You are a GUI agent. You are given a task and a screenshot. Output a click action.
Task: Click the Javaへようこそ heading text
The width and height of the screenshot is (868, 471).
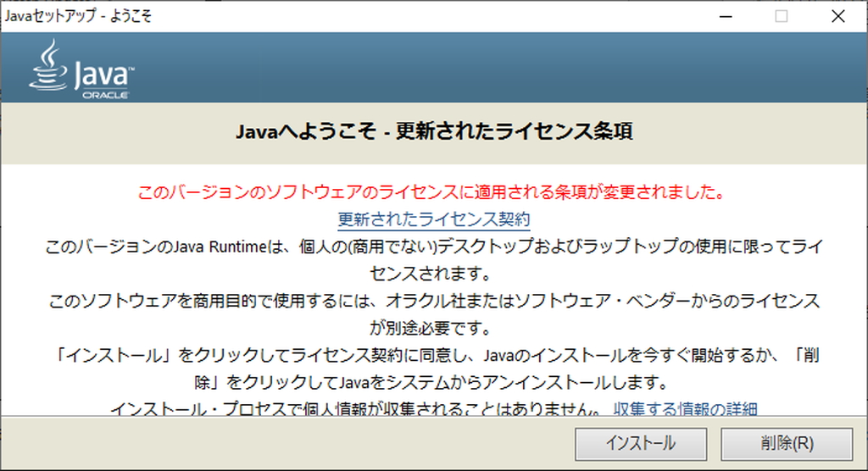point(434,131)
